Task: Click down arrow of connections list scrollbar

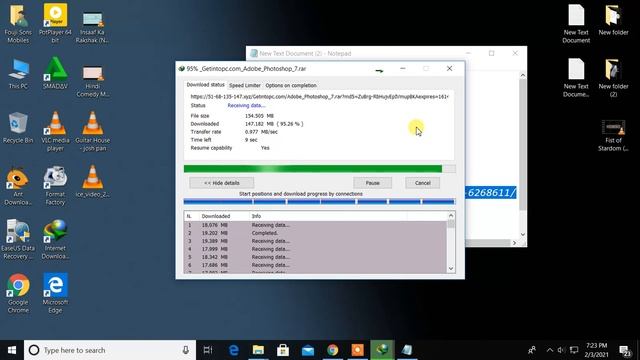Action: [451, 269]
